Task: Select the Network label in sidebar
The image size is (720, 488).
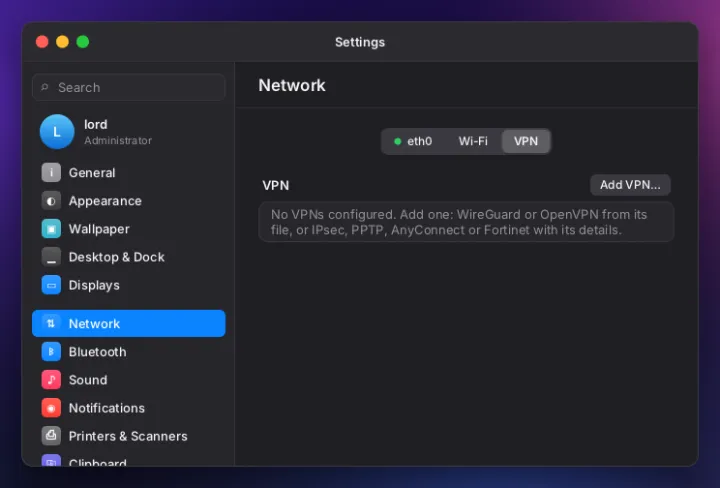Action: (x=94, y=324)
